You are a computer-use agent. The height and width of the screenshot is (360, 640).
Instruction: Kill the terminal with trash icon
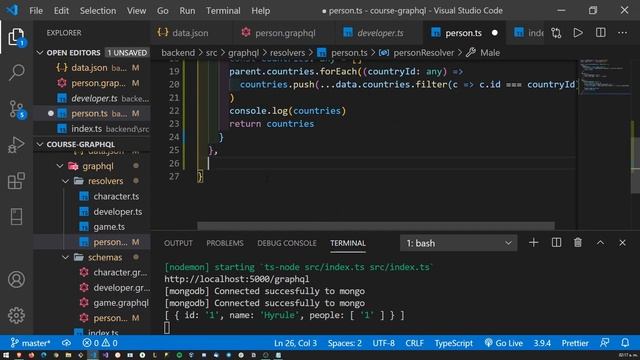click(578, 243)
